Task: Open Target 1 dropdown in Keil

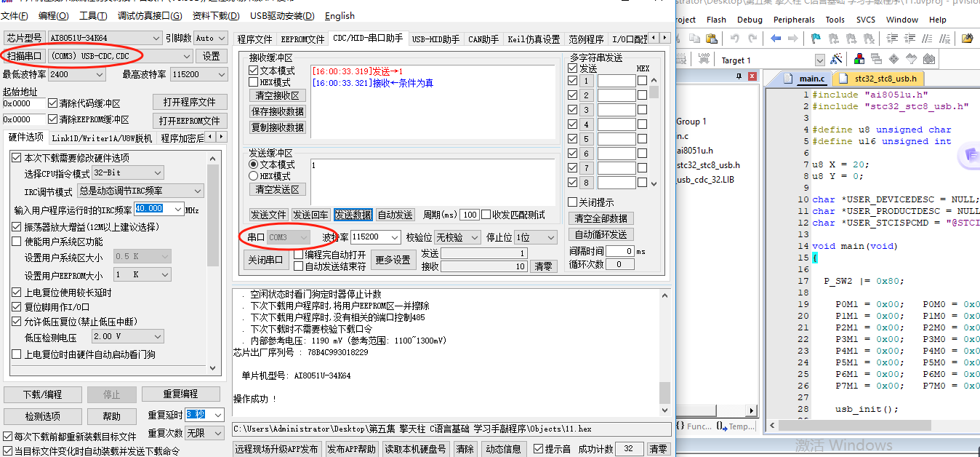Action: (x=820, y=60)
